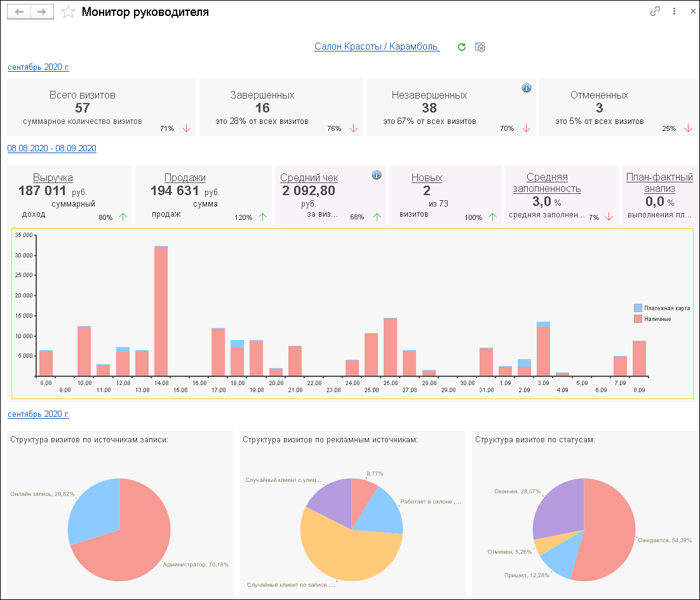Screen dimensions: 700x600
Task: Open the Салон Красоты / Карамболь link
Action: coord(377,46)
